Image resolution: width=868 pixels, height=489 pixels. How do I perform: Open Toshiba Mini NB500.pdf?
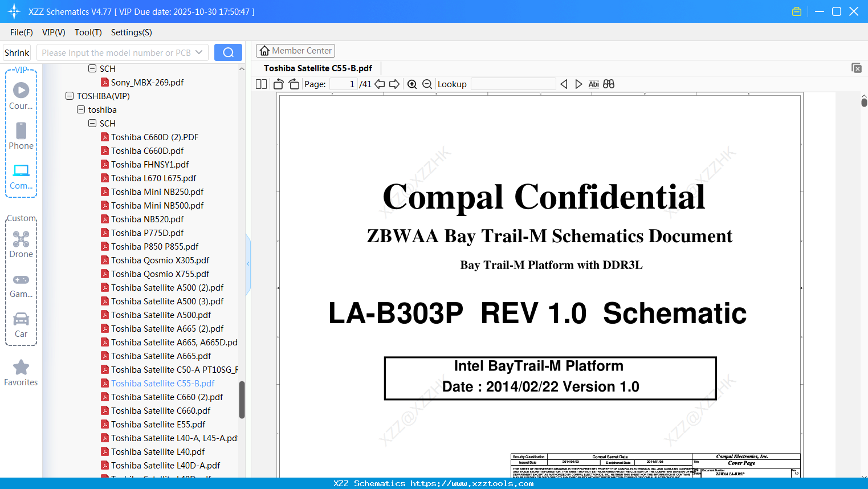click(x=157, y=205)
